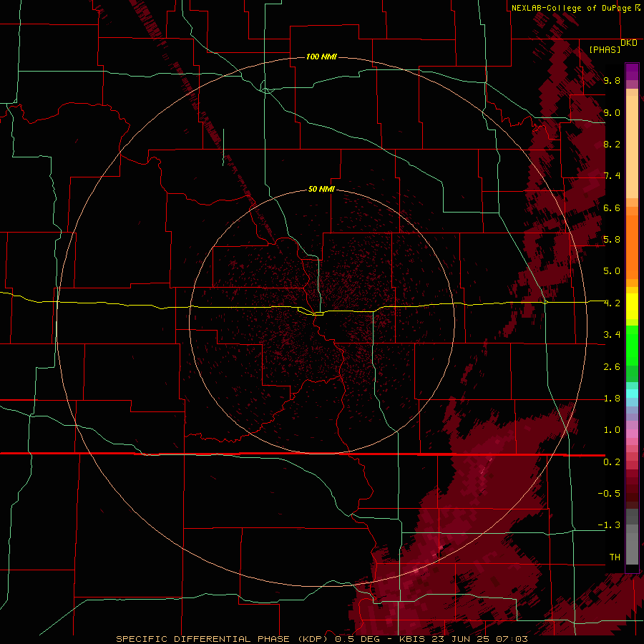Screen dimensions: 644x644
Task: Click the yellow segment of the color bar
Action: 632,306
